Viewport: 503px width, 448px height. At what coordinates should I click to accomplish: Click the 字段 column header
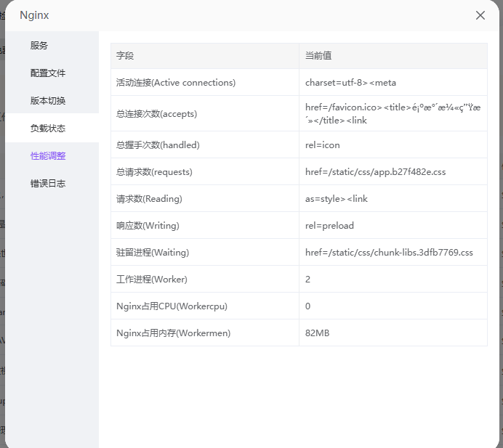[x=205, y=56]
